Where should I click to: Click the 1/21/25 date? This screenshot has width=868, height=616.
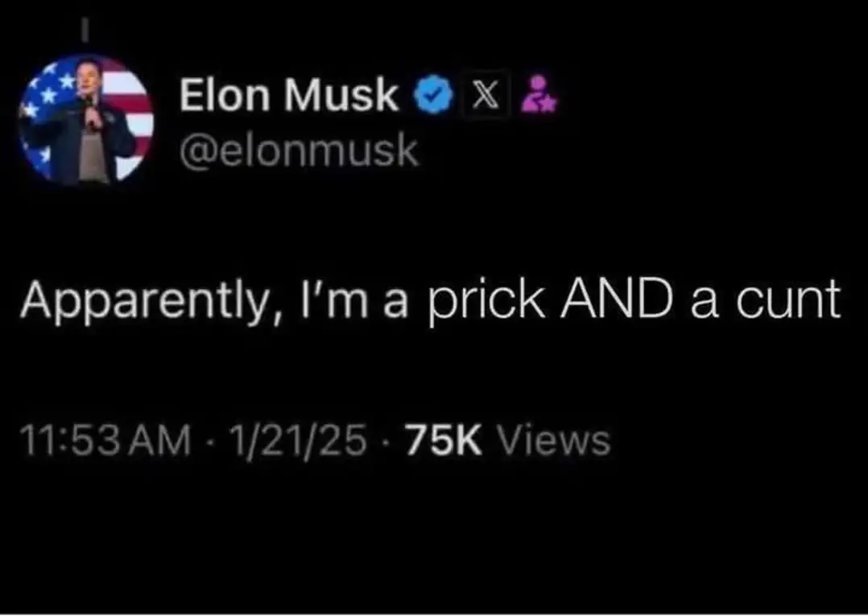(x=299, y=441)
